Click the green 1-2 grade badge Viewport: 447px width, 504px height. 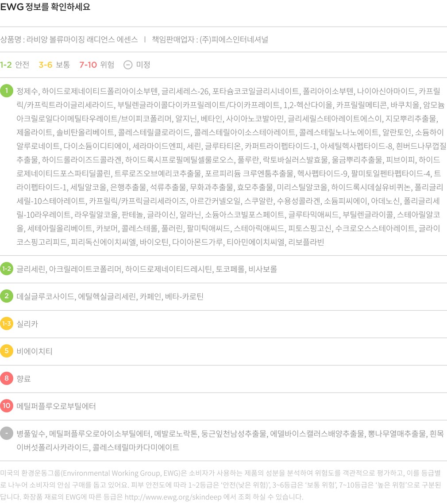pyautogui.click(x=7, y=269)
